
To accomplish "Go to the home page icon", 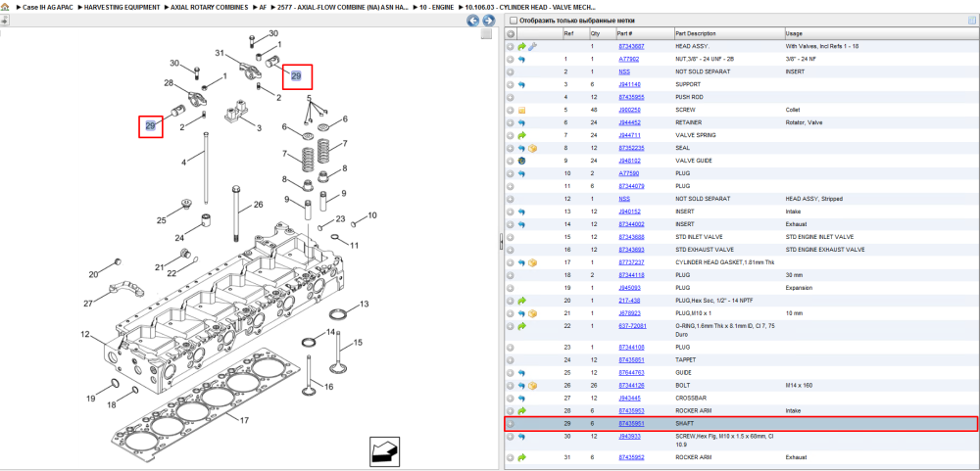I will (x=5, y=7).
